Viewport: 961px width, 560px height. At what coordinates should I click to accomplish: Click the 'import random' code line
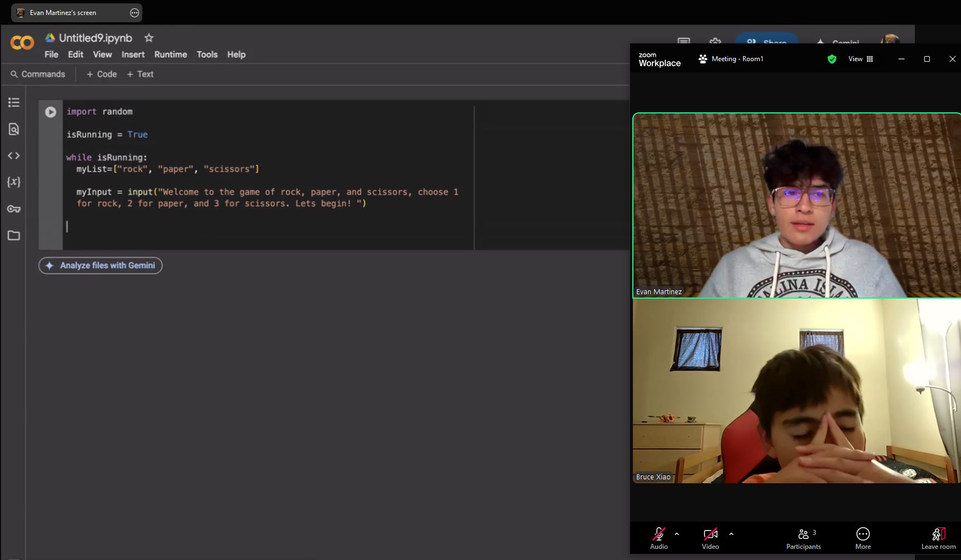point(100,111)
